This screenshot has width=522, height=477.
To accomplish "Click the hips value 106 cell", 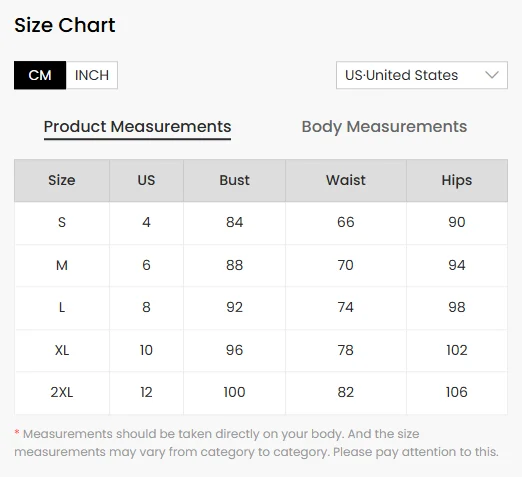I will tap(457, 393).
